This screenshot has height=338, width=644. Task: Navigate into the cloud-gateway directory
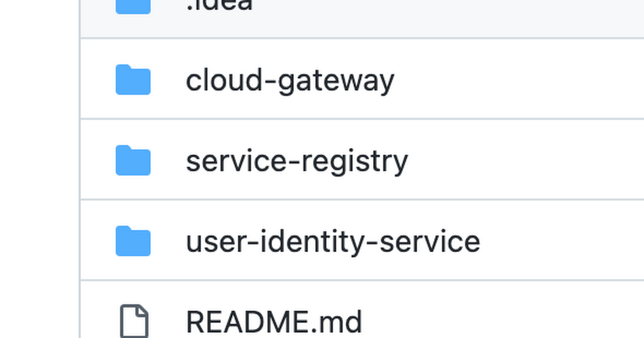coord(290,79)
